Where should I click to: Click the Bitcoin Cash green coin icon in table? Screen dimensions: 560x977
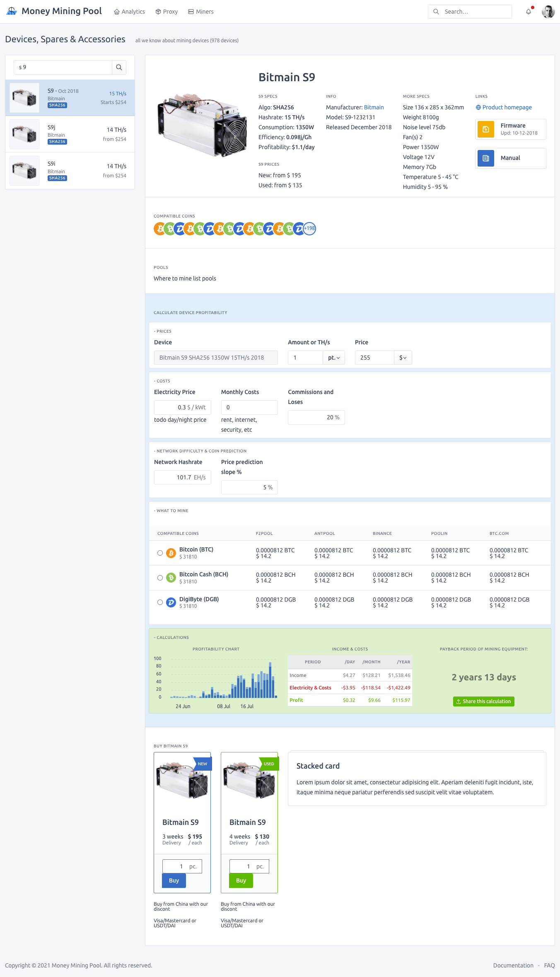point(171,578)
